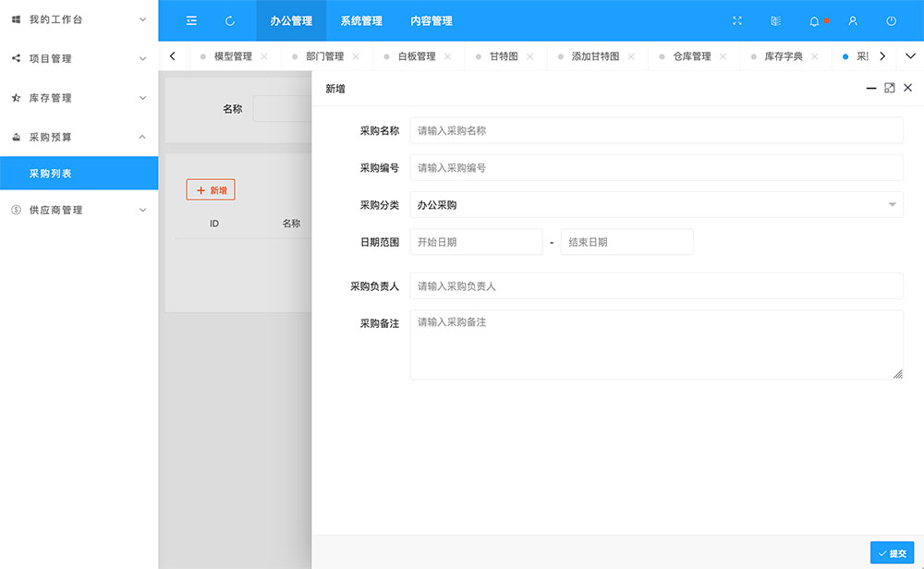Open the notification bell
The height and width of the screenshot is (569, 924).
pyautogui.click(x=814, y=20)
